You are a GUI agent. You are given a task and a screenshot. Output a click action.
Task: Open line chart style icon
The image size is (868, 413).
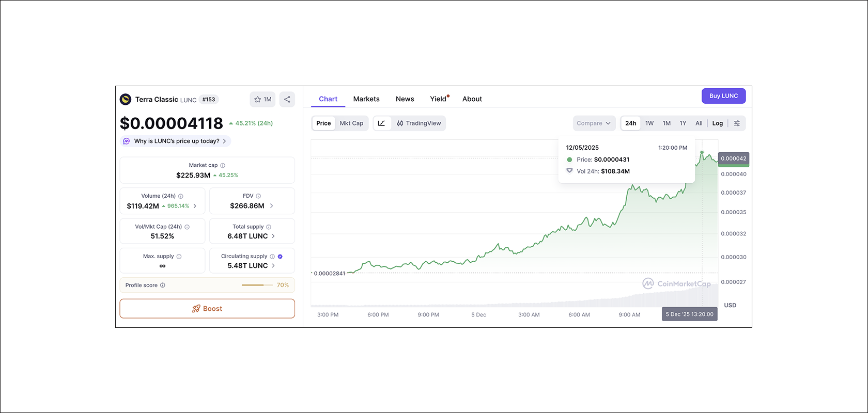[x=381, y=123]
